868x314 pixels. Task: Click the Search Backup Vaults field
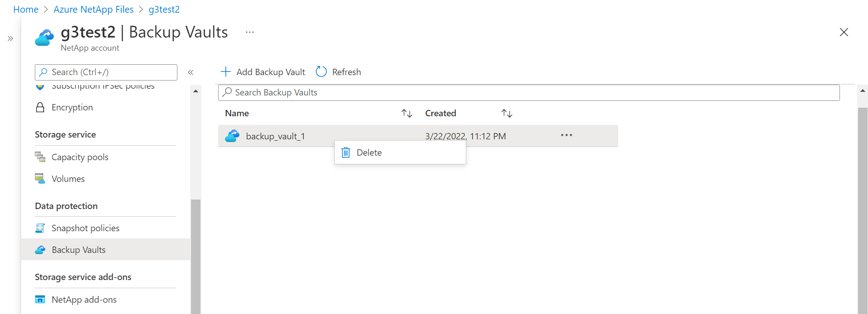pyautogui.click(x=529, y=92)
